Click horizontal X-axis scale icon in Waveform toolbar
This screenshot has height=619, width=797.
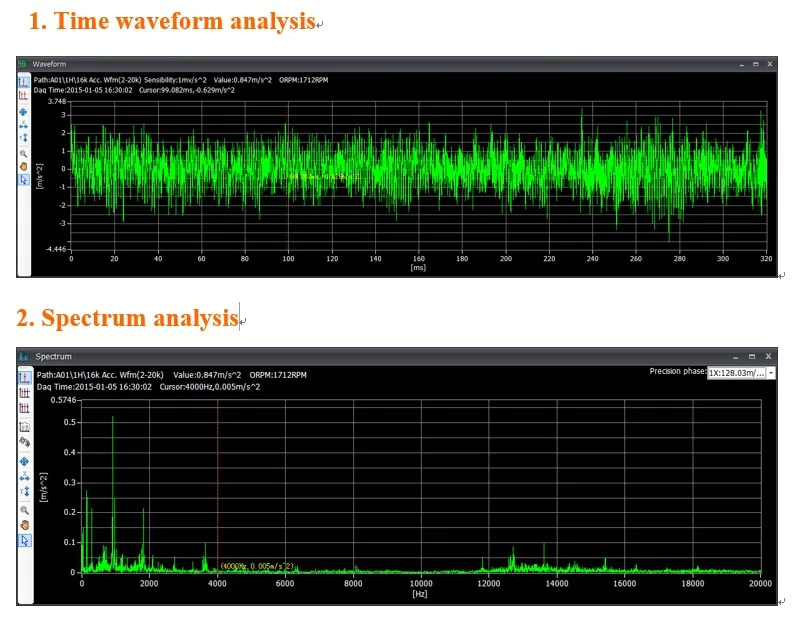24,126
